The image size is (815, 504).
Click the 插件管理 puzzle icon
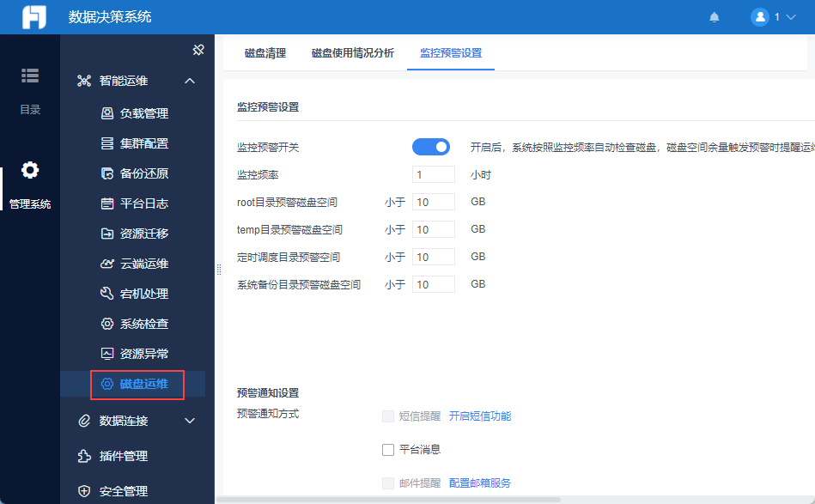point(83,456)
